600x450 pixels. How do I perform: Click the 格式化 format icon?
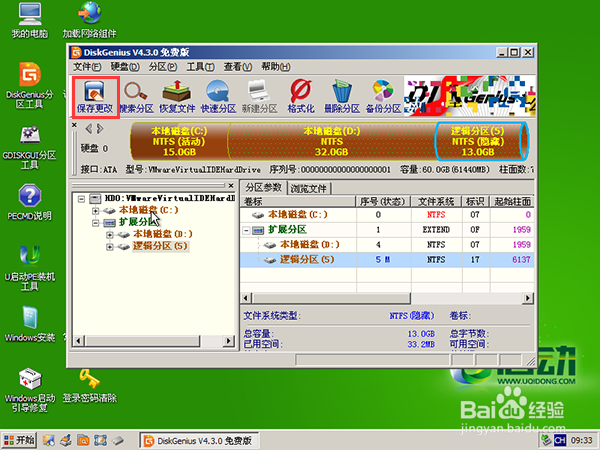tap(301, 97)
